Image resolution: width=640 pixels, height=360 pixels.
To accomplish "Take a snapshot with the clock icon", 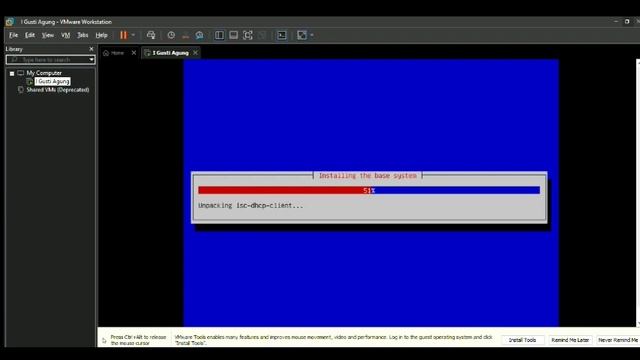I will click(x=171, y=35).
